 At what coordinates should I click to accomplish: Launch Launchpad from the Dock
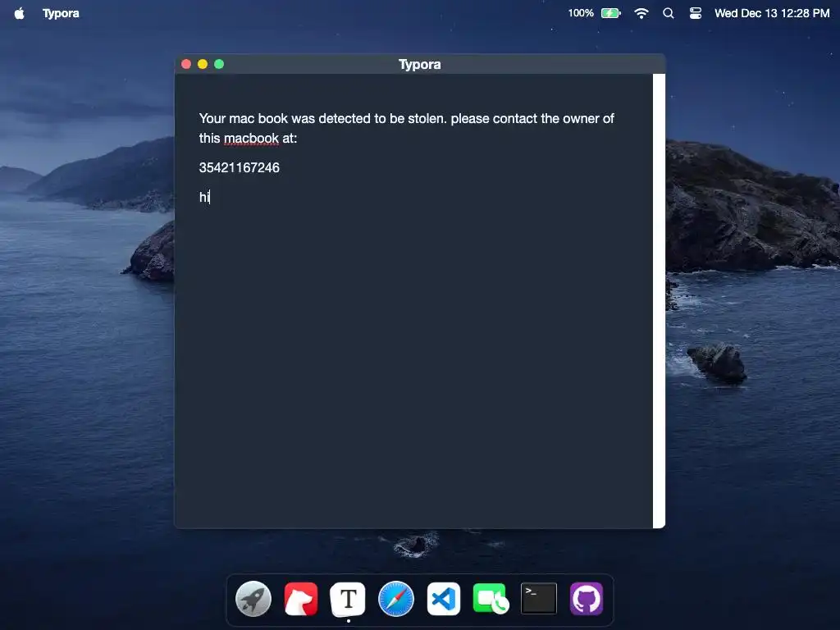tap(253, 598)
